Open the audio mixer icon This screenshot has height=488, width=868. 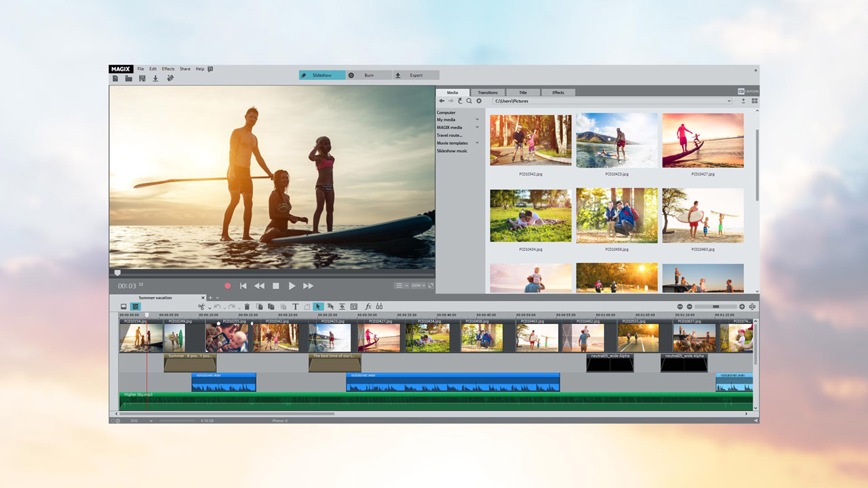coord(379,307)
